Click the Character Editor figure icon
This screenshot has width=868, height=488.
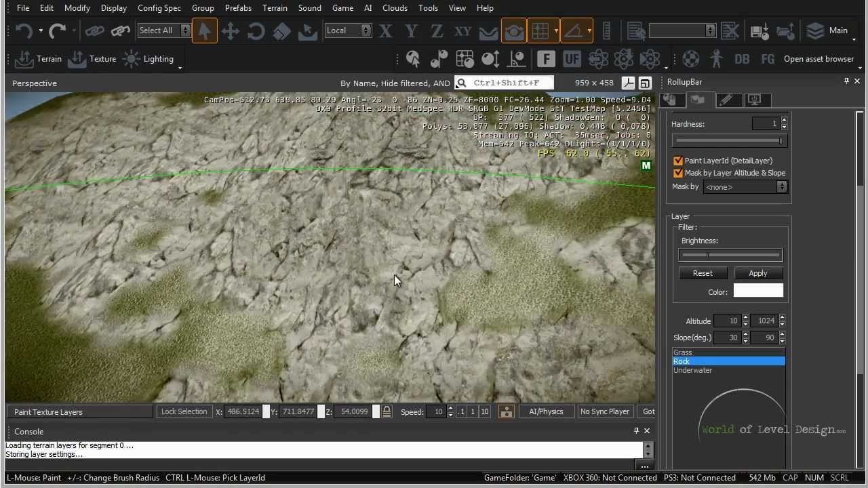click(716, 59)
